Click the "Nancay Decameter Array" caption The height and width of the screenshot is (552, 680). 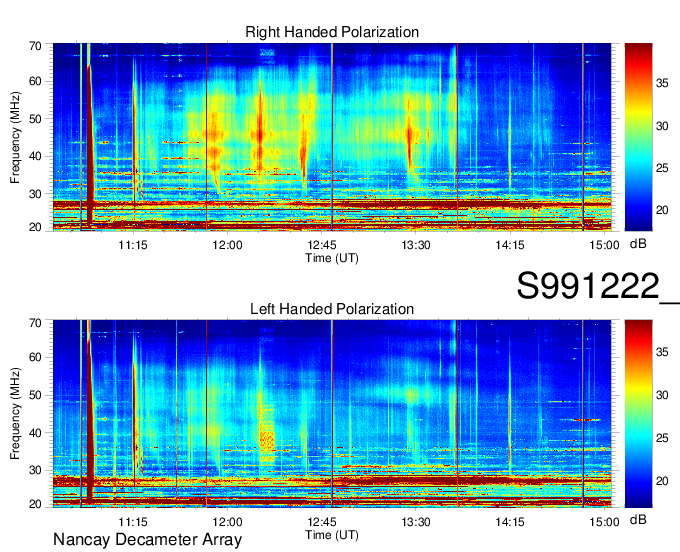click(x=147, y=540)
